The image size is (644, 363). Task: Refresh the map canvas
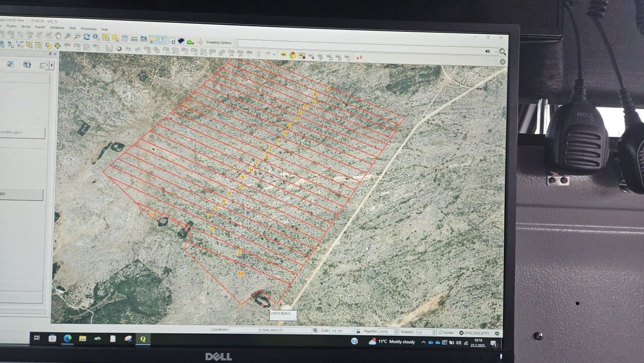(x=86, y=36)
